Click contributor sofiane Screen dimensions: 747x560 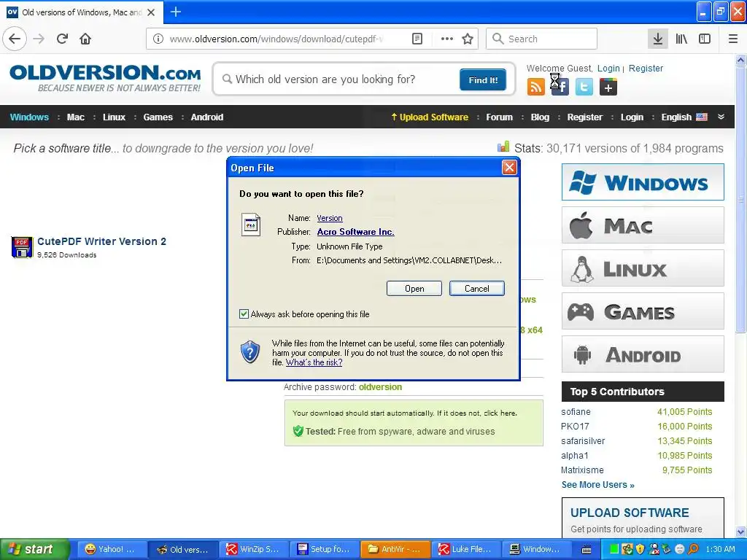point(576,412)
